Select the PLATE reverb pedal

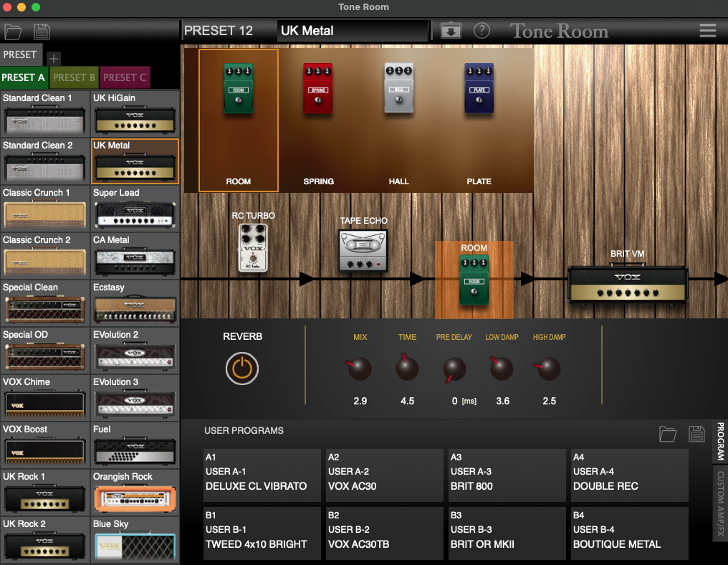click(479, 90)
